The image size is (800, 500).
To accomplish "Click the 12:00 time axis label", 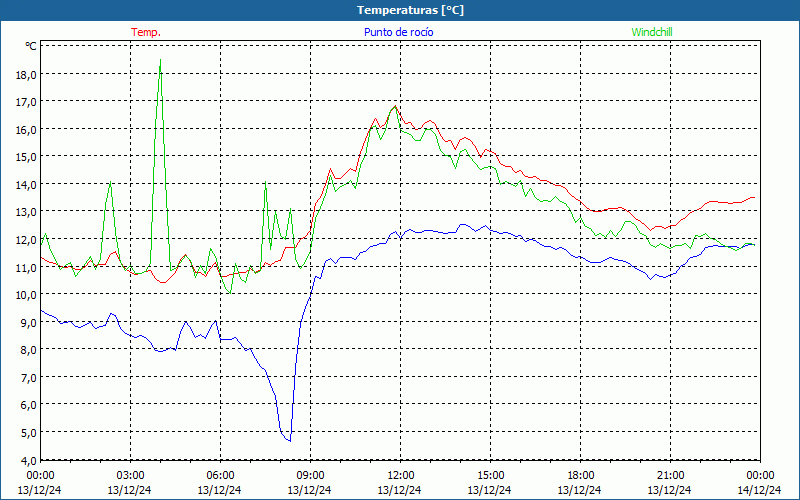I will coord(400,475).
